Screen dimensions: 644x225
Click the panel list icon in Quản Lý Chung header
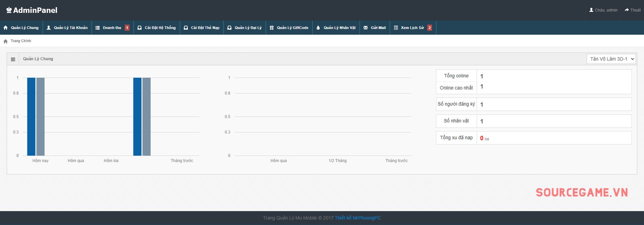pyautogui.click(x=13, y=59)
